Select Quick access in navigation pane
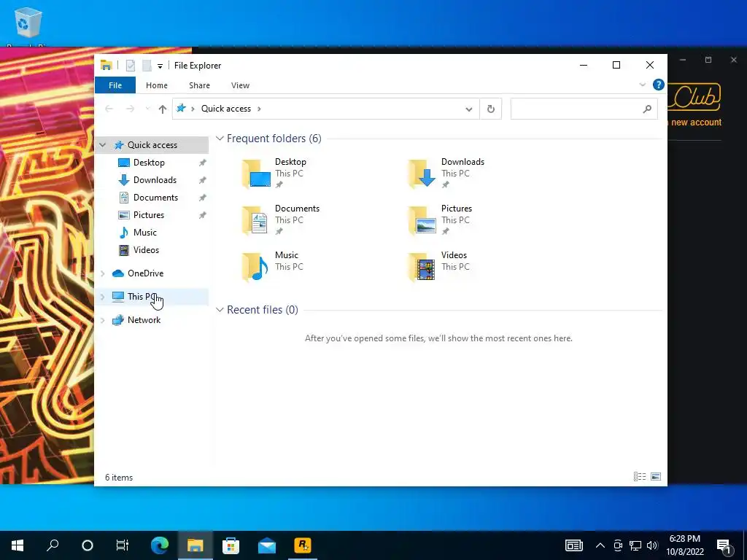This screenshot has height=560, width=747. point(152,145)
